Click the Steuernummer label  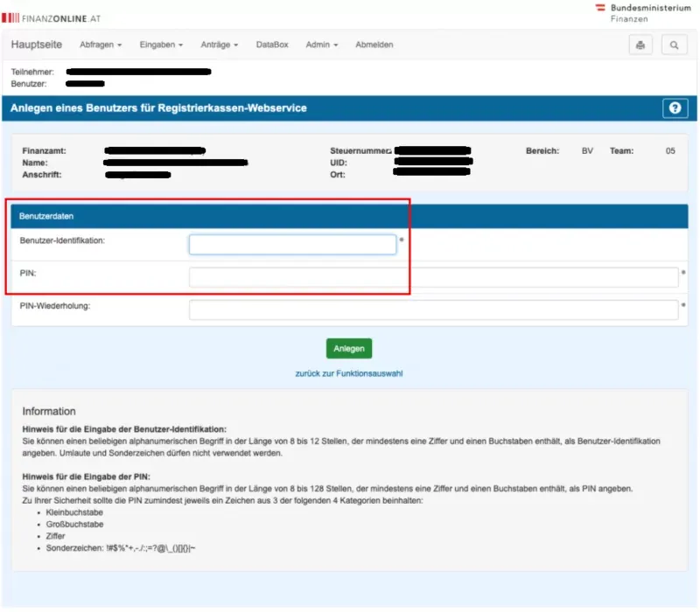coord(360,150)
